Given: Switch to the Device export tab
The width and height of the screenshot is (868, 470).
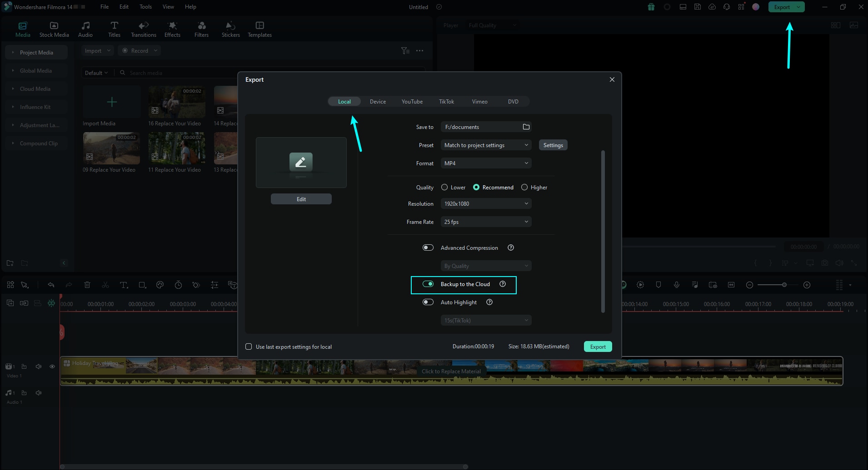Looking at the screenshot, I should [x=378, y=101].
